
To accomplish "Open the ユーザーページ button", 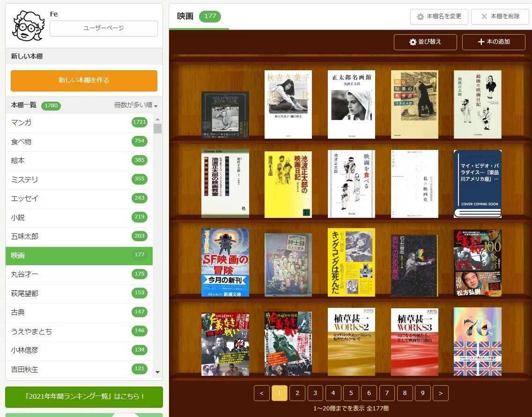I will pyautogui.click(x=103, y=28).
